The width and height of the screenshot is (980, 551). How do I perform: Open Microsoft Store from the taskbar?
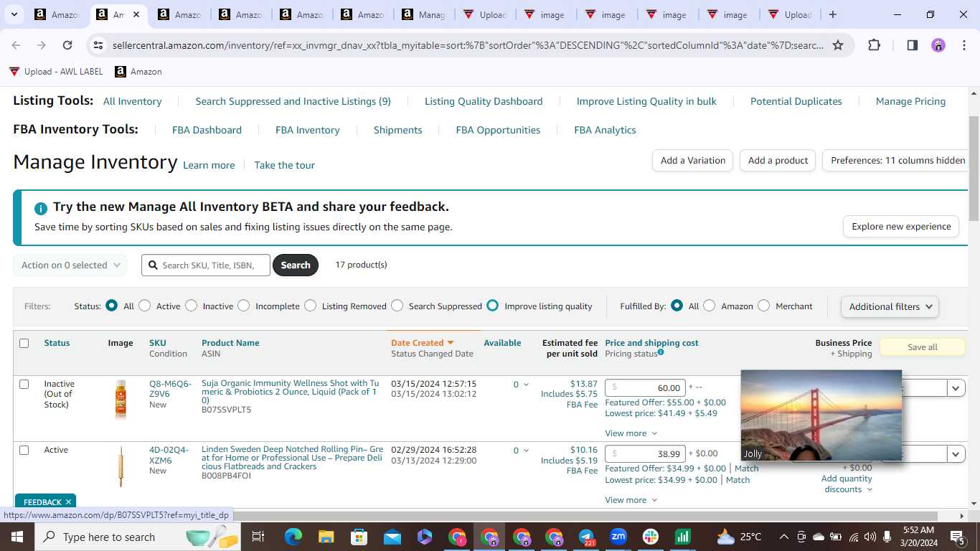click(x=359, y=537)
